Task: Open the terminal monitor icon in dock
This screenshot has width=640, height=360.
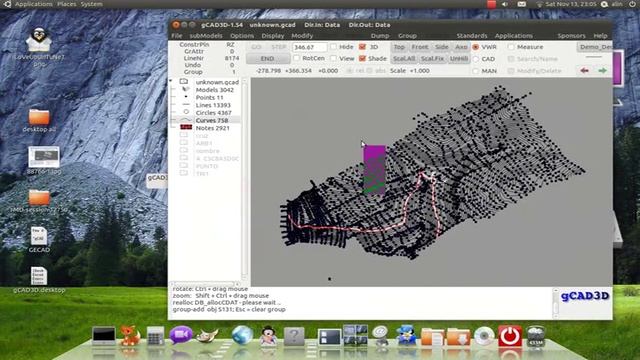Action: pos(104,336)
